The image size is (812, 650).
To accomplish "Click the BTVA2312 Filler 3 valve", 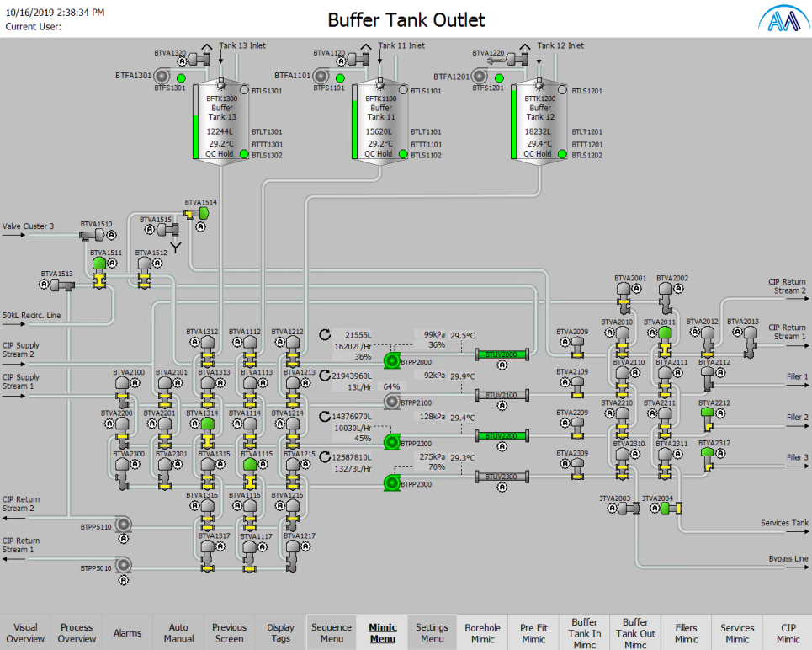I will tap(708, 459).
